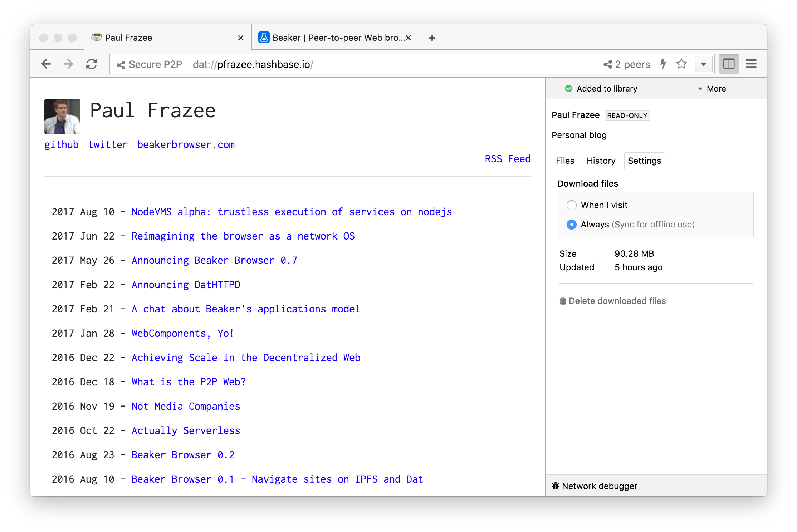This screenshot has height=532, width=797.
Task: Click the Paul Frazee sidebar title
Action: (576, 115)
